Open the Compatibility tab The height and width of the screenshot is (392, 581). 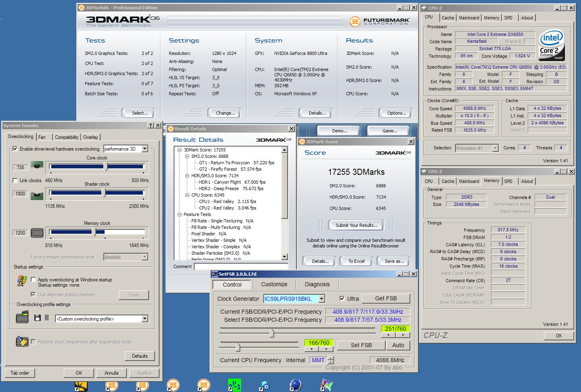(67, 137)
